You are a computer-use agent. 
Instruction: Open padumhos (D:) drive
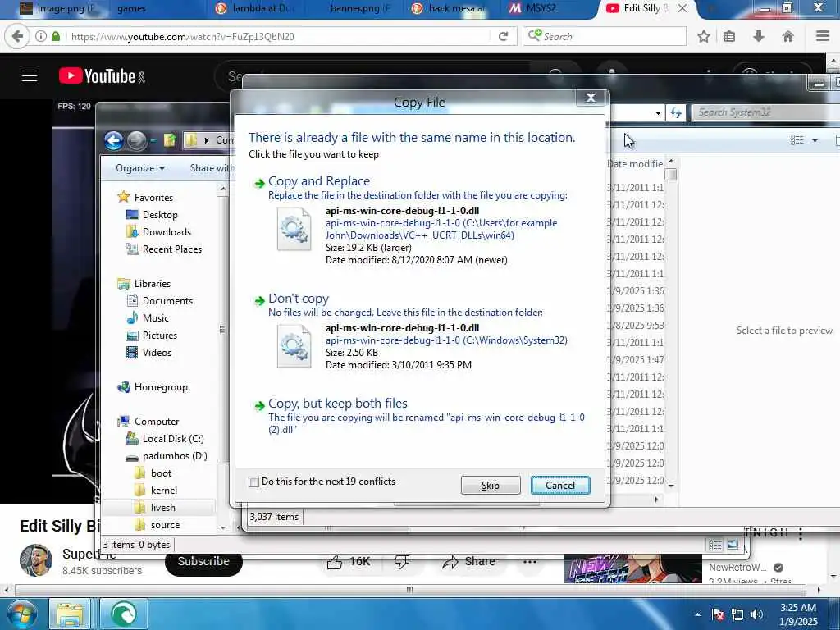click(x=175, y=456)
